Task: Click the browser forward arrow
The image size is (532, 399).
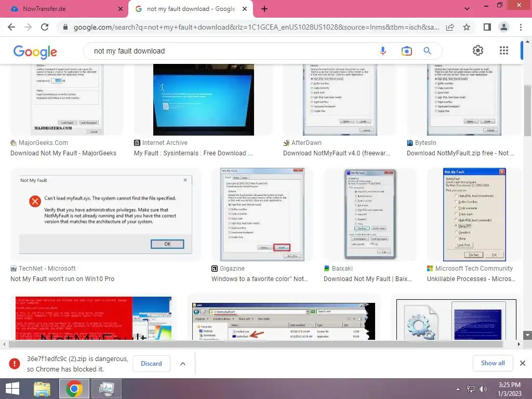Action: tap(28, 27)
